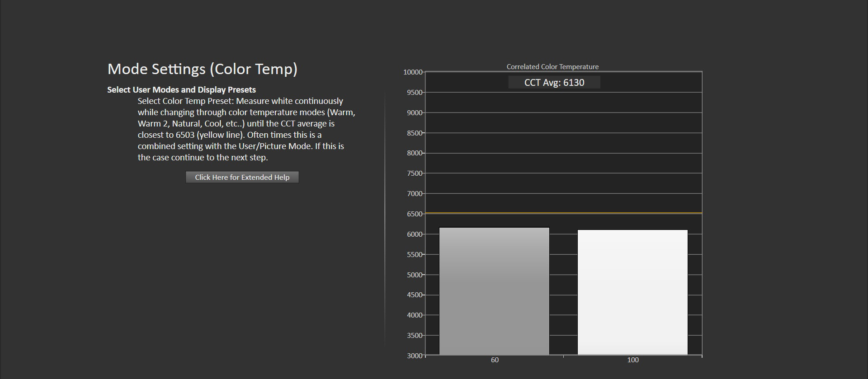
Task: Click the 6500 axis label
Action: pyautogui.click(x=414, y=214)
